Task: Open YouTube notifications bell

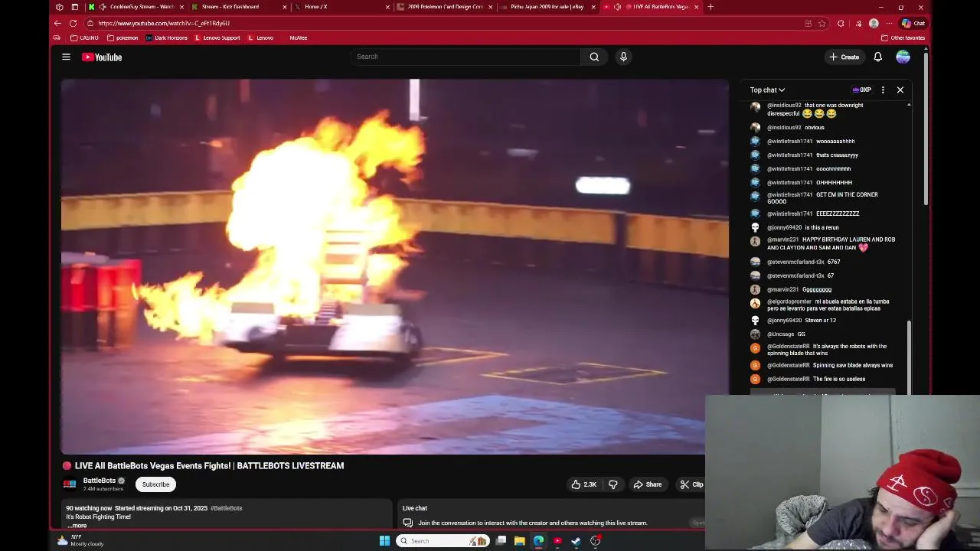Action: (x=878, y=57)
